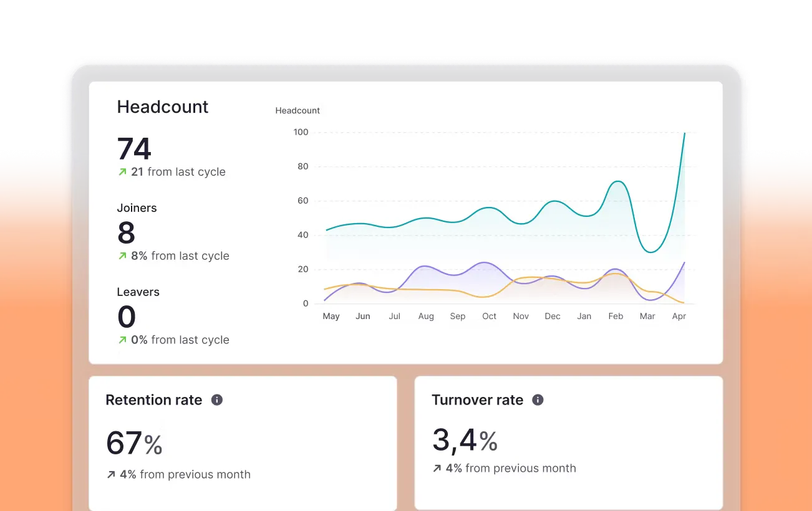Click the Leavers value 0
This screenshot has height=511, width=812.
tap(127, 317)
